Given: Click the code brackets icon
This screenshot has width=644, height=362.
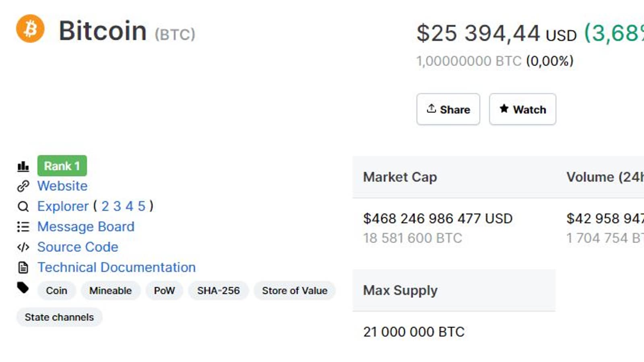Looking at the screenshot, I should coord(23,247).
